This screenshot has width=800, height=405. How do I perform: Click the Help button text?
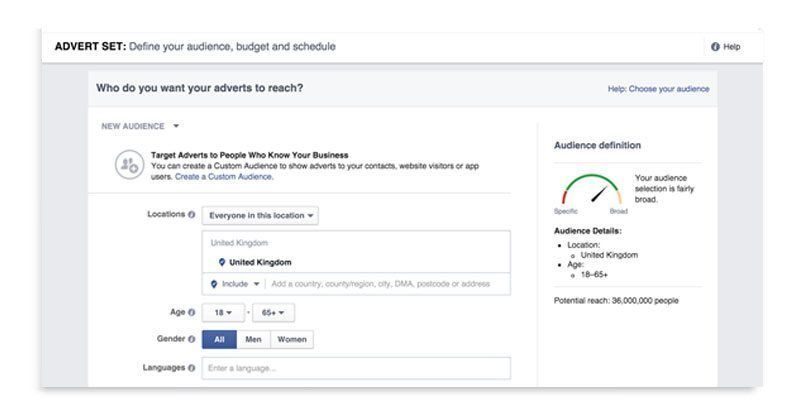coord(731,46)
